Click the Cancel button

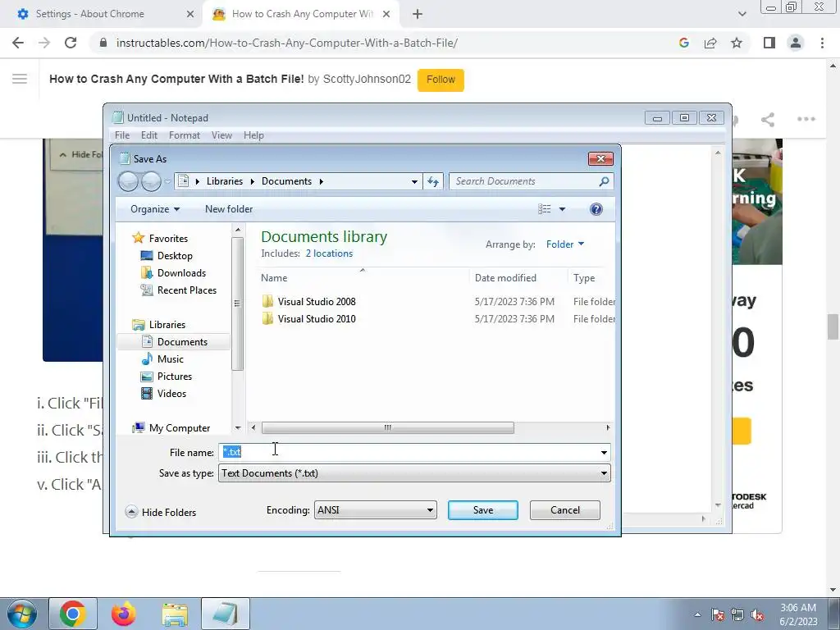click(x=564, y=510)
